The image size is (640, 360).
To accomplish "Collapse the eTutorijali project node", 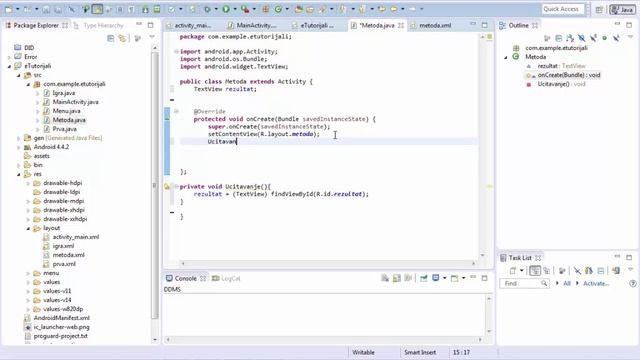I will click(x=9, y=66).
